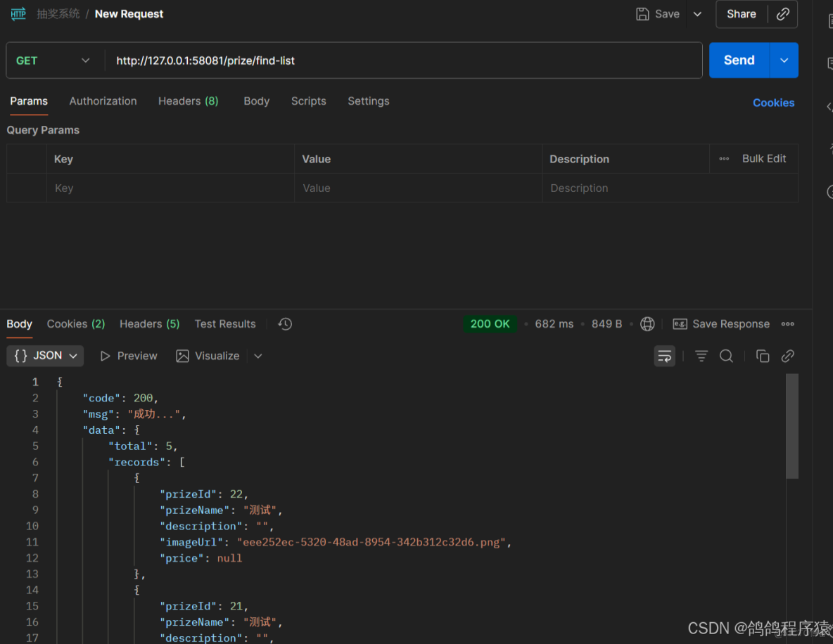Click the copy link icon beside Share
The height and width of the screenshot is (644, 833).
coord(782,14)
